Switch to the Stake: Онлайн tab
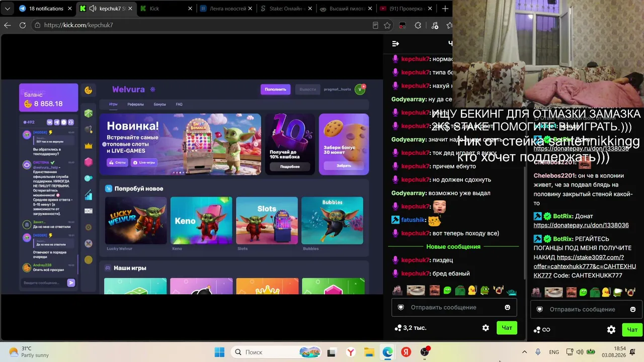Image resolution: width=644 pixels, height=362 pixels. click(287, 9)
